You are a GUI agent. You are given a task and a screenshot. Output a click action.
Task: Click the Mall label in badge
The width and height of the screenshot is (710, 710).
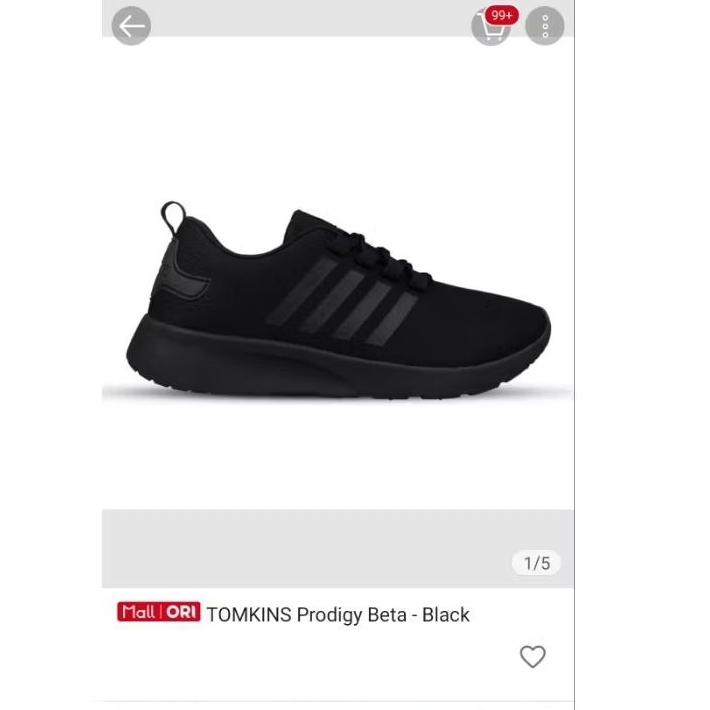[138, 612]
